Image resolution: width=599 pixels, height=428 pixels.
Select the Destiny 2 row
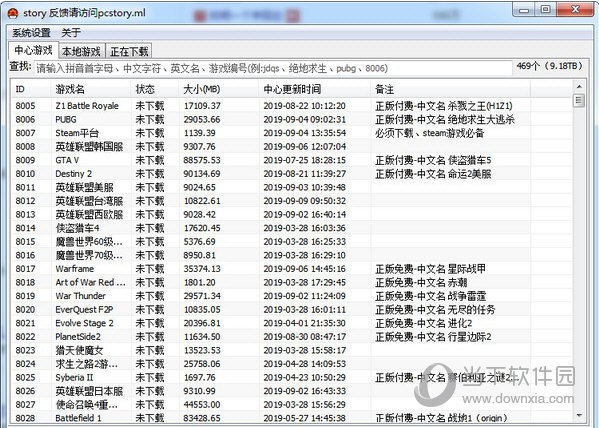click(x=292, y=174)
